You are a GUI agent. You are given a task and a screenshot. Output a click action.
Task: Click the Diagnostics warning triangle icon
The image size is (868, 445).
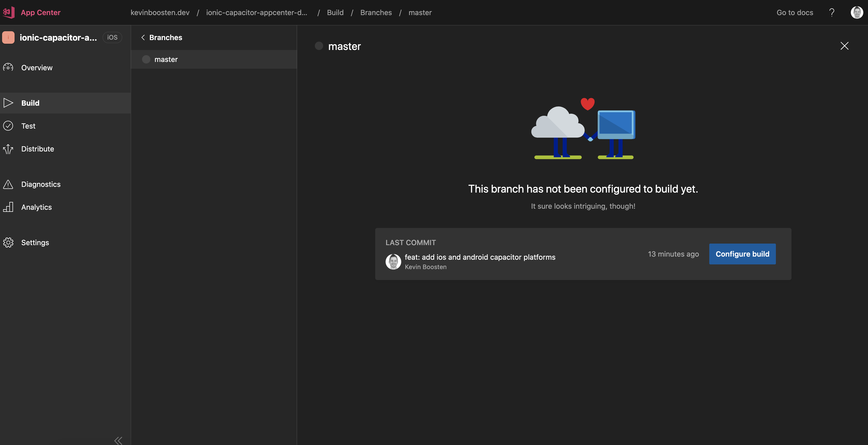tap(8, 184)
